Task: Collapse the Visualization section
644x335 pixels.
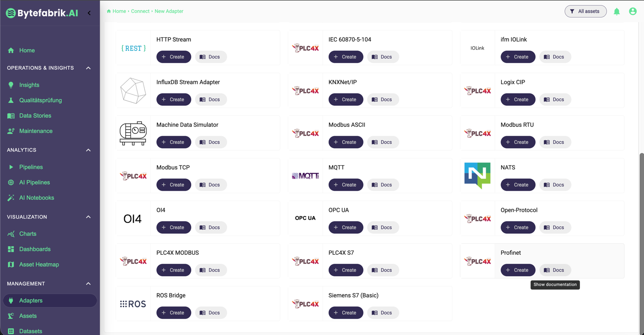Action: coord(88,217)
